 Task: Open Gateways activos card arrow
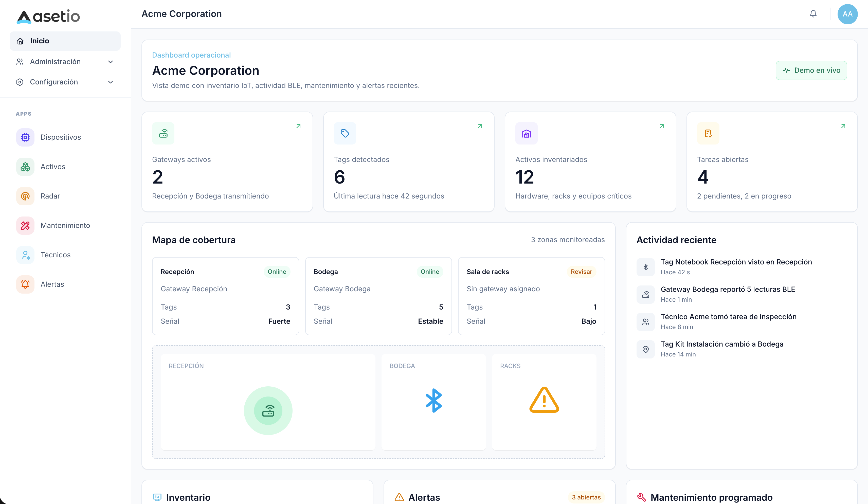(298, 127)
